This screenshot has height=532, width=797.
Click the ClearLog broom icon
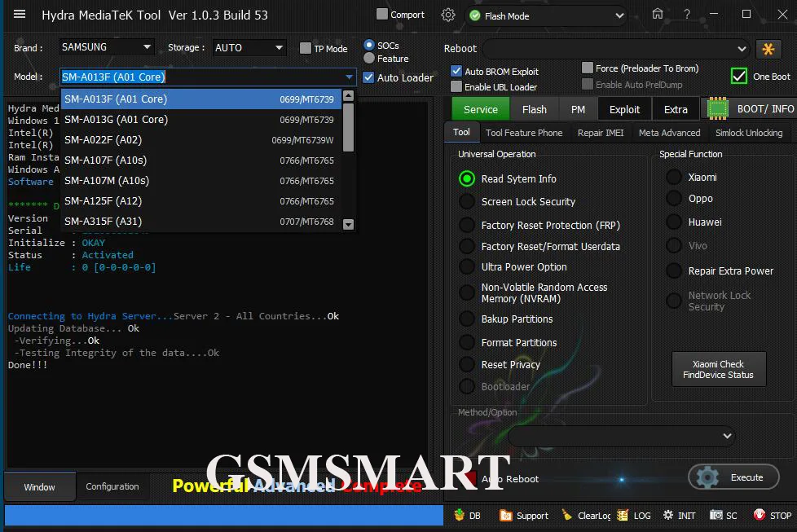point(566,515)
